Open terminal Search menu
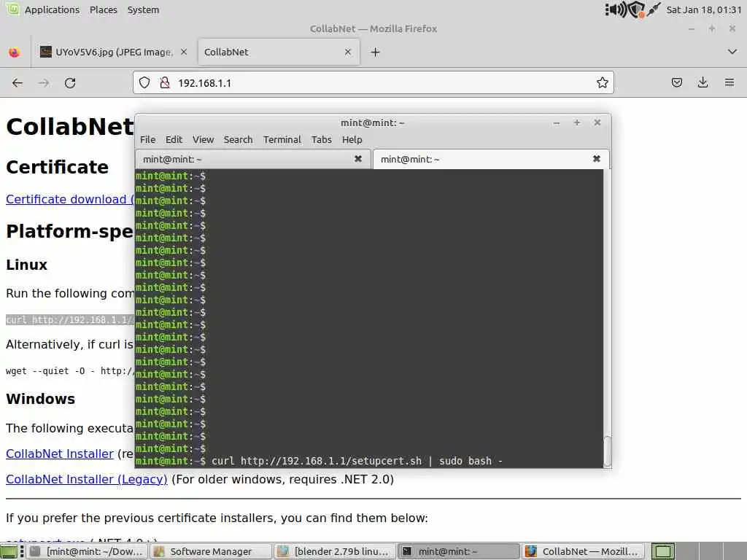This screenshot has width=747, height=560. point(239,139)
